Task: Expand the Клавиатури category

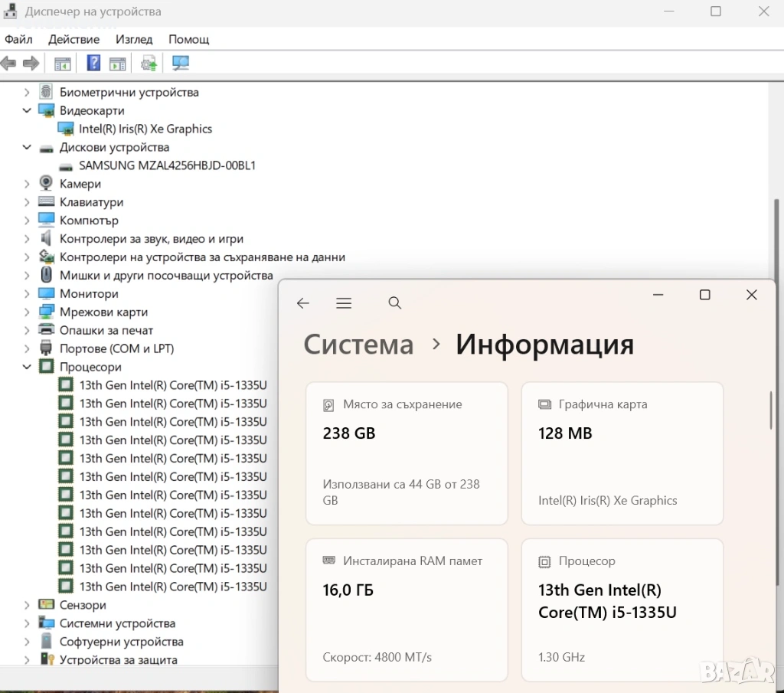Action: tap(27, 202)
